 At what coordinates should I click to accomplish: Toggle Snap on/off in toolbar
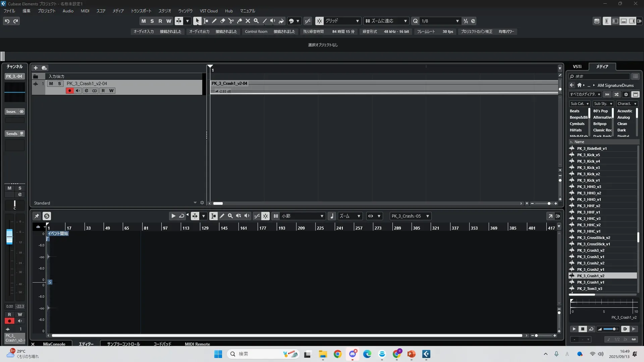coord(319,21)
